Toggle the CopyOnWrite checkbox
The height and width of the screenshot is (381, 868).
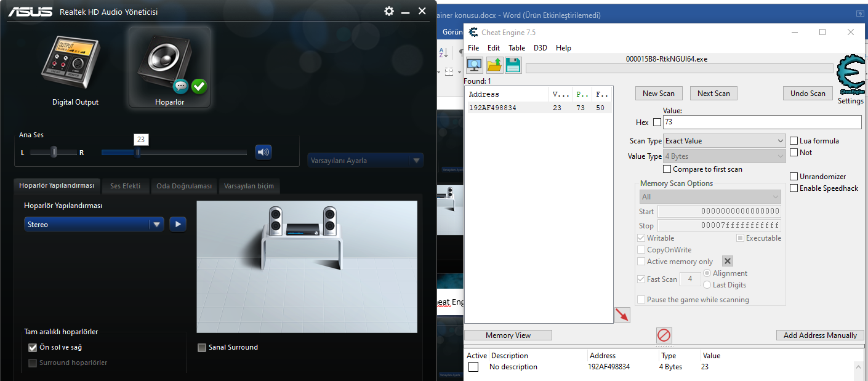(641, 250)
